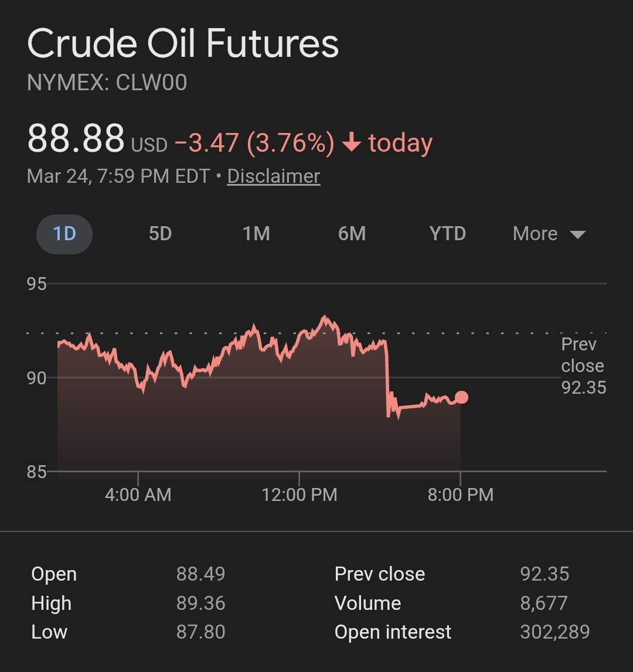The height and width of the screenshot is (672, 633).
Task: Expand the More time ranges dropdown
Action: [535, 234]
